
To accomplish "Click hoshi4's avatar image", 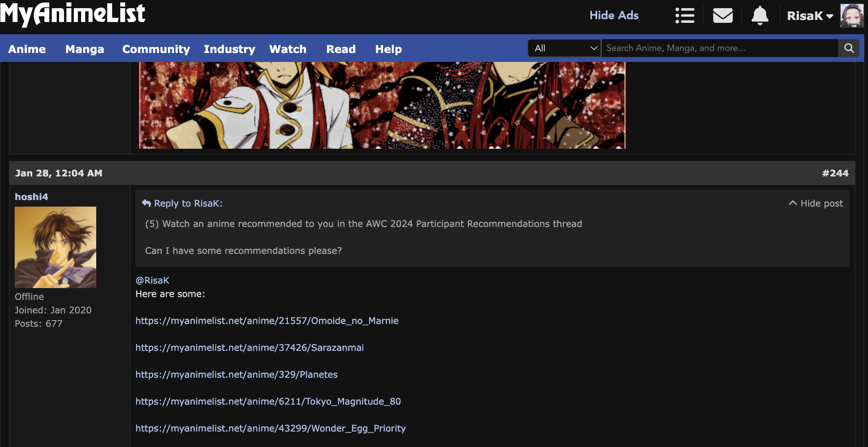I will (x=55, y=247).
